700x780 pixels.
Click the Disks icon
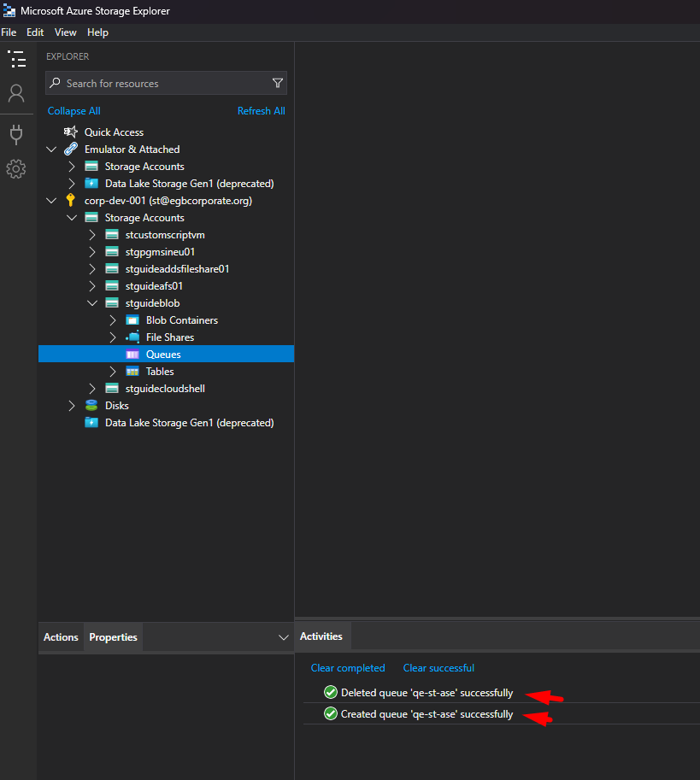[91, 406]
